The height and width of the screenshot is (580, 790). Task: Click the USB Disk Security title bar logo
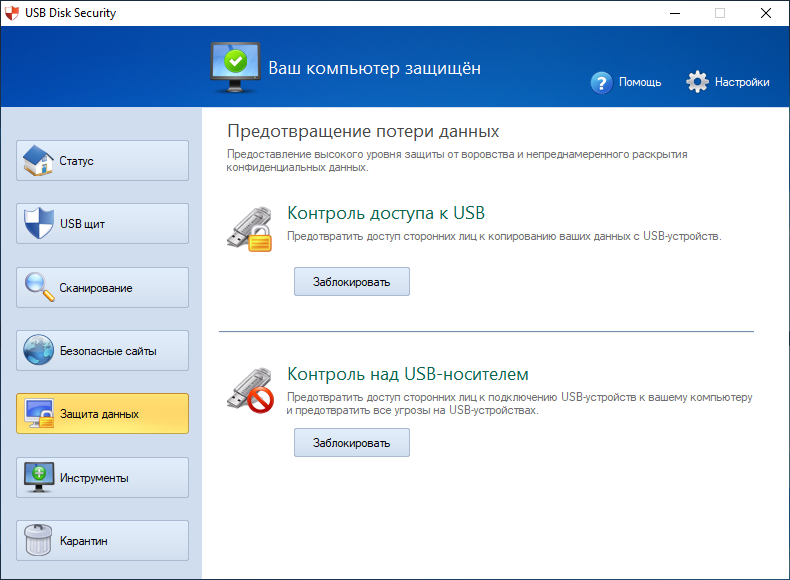12,13
